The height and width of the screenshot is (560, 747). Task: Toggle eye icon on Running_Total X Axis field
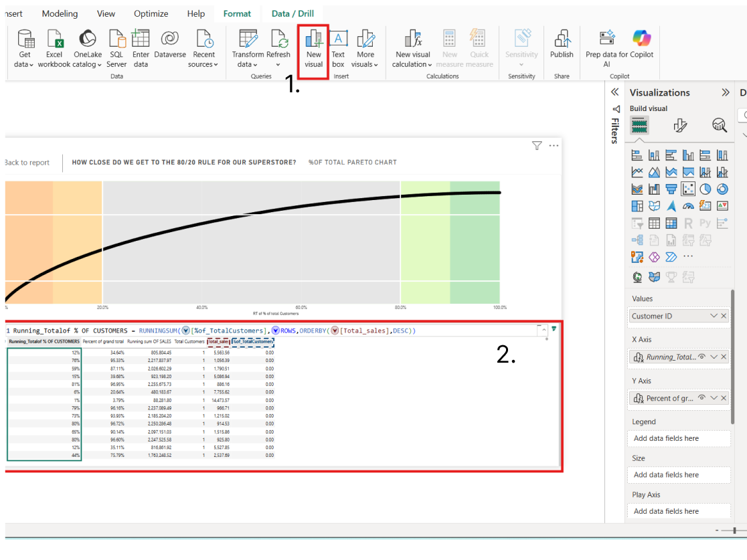click(701, 357)
